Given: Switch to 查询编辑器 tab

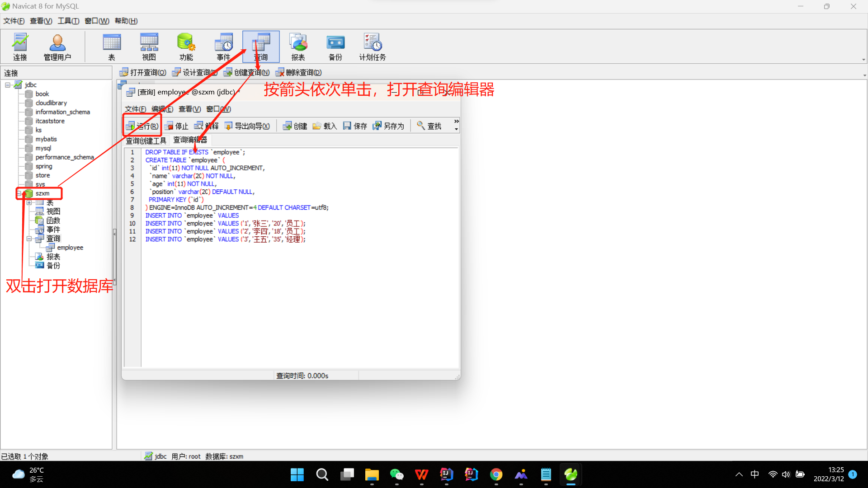Looking at the screenshot, I should click(x=190, y=140).
